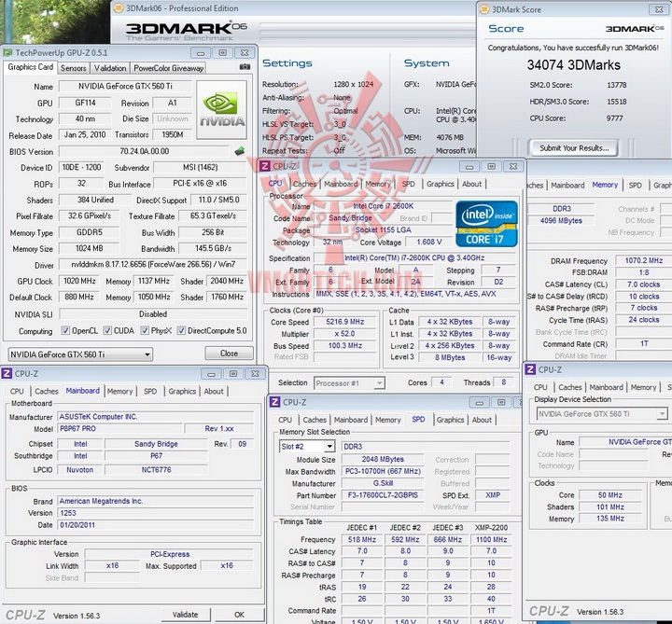The width and height of the screenshot is (672, 624).
Task: Click Validate in CPU-Z Mainboard window
Action: tap(185, 615)
